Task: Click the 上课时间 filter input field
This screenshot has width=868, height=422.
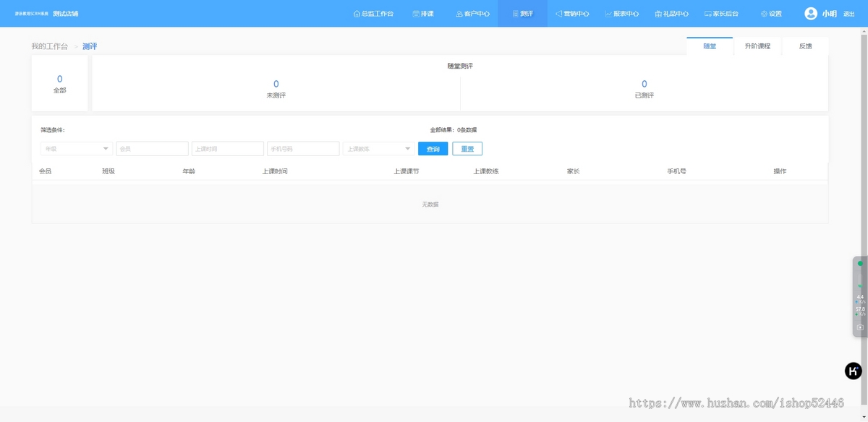Action: (227, 149)
